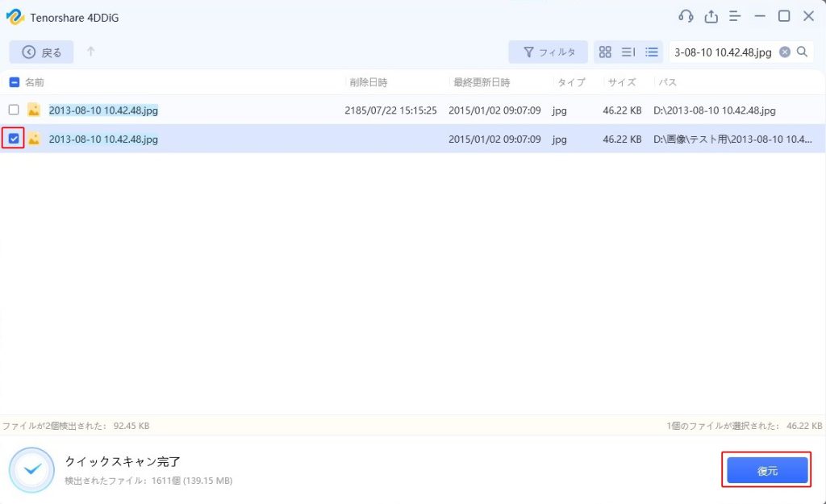This screenshot has width=826, height=504.
Task: Uncheck the second 2013-08-10 10.42.48.jpg file
Action: [14, 139]
